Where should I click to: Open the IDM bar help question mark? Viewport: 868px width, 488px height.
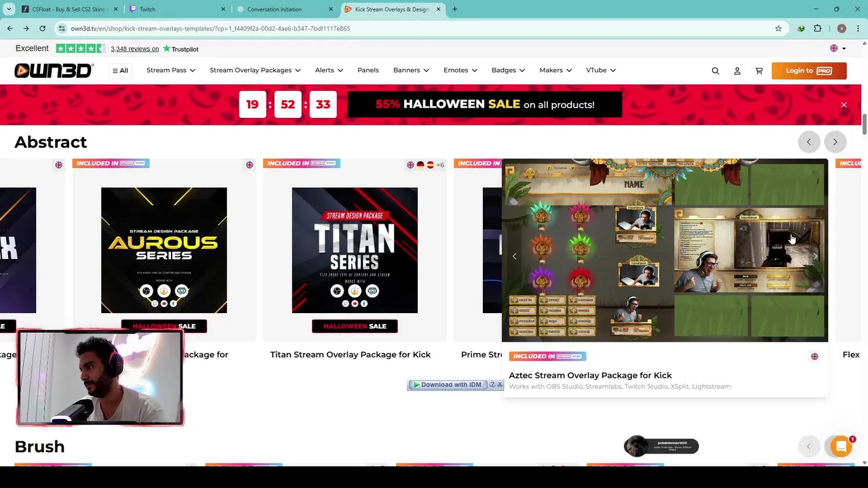click(x=492, y=385)
